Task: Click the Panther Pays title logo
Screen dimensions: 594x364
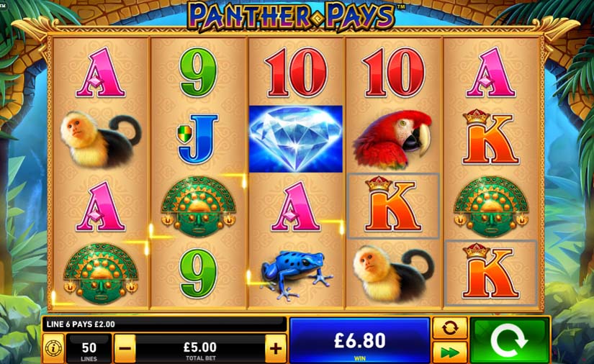Action: coord(291,17)
